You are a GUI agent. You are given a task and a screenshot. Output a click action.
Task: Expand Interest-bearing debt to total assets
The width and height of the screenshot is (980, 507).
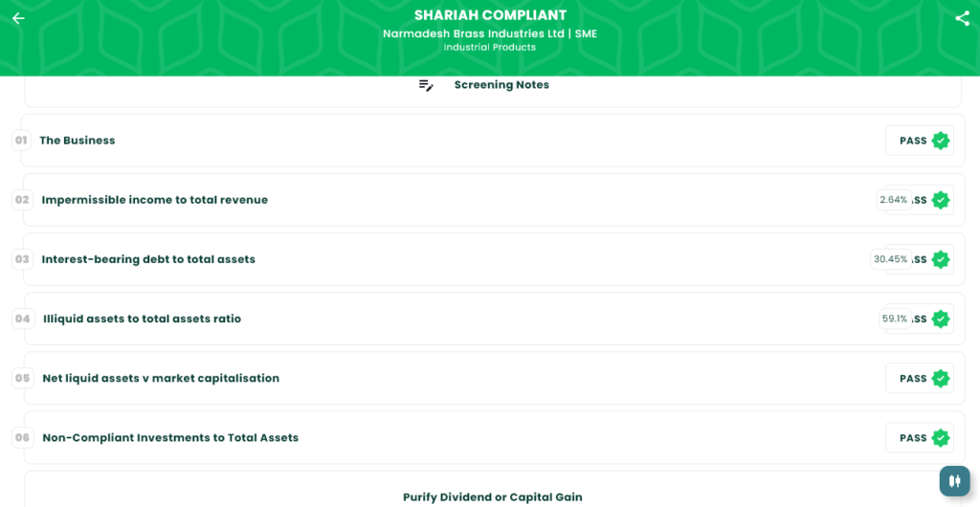pos(148,259)
